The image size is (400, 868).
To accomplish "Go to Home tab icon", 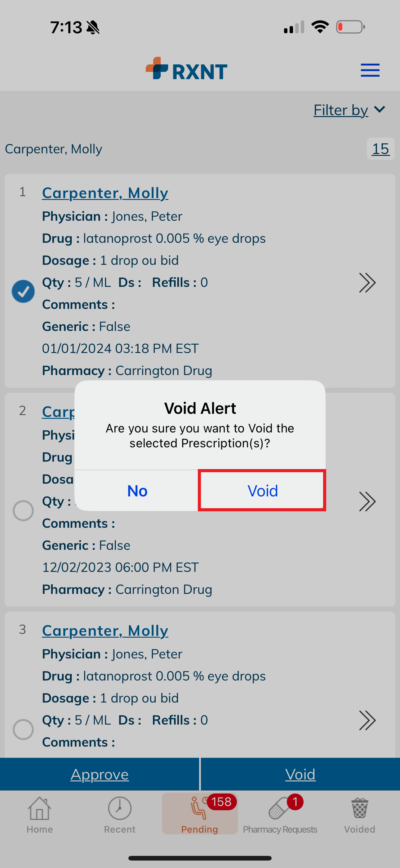I will coord(40,808).
